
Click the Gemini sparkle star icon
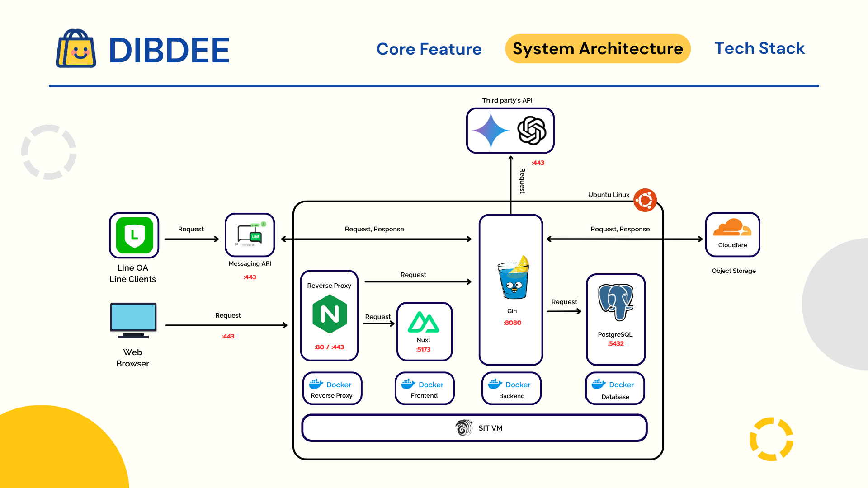point(491,131)
